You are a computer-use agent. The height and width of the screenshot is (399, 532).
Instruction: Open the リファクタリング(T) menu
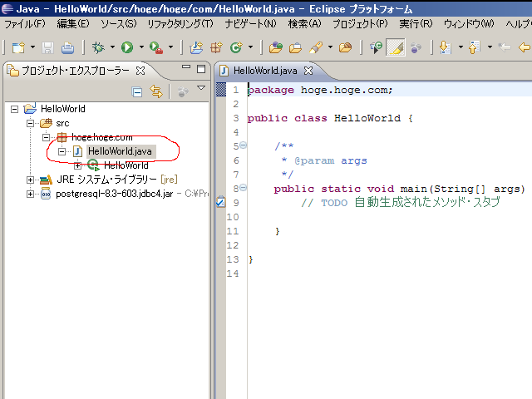pos(180,24)
